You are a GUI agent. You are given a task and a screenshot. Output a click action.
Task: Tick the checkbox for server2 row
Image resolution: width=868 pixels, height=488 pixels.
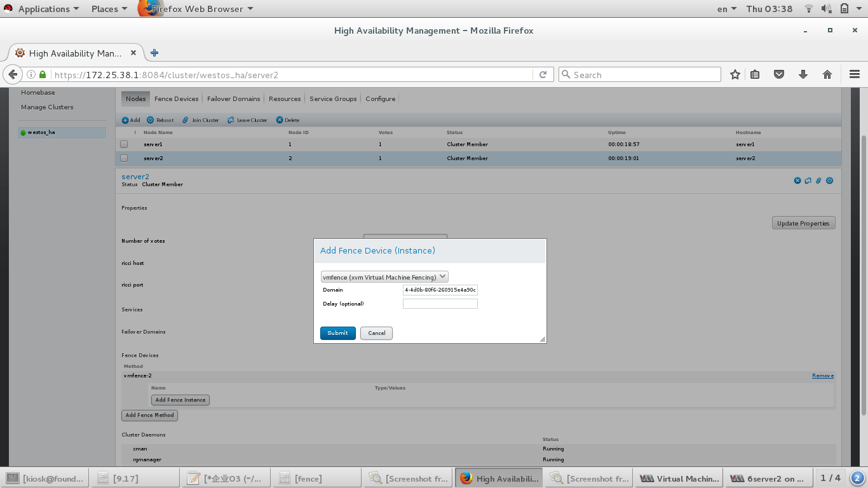(124, 158)
